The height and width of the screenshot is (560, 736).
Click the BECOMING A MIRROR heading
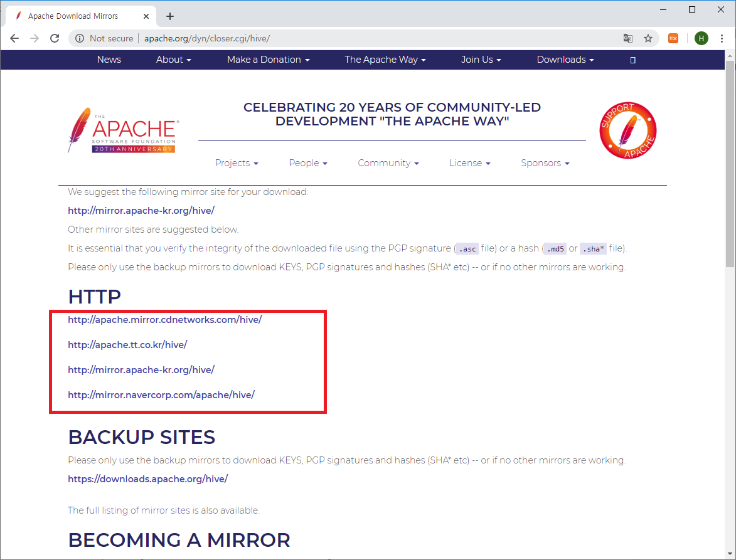pos(179,540)
